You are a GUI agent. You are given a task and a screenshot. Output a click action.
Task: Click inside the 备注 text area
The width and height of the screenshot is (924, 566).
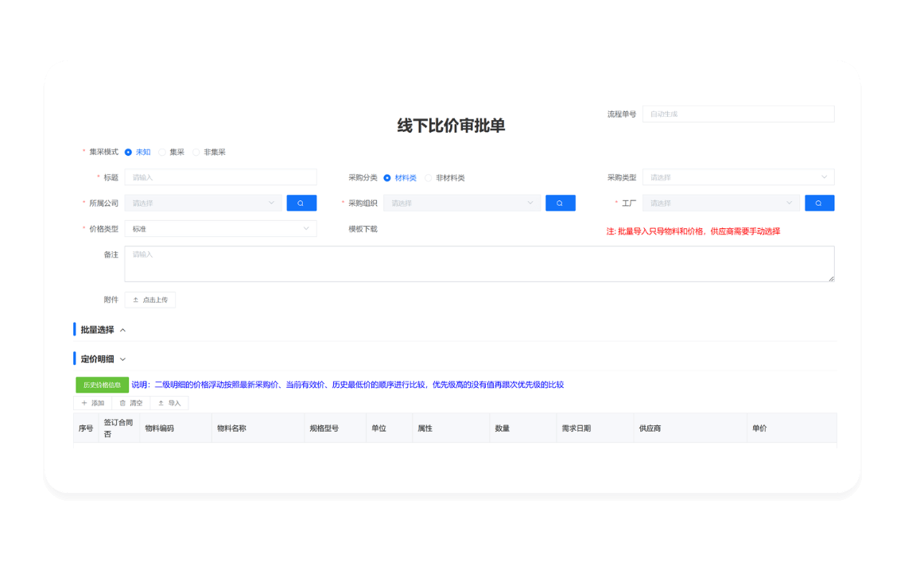[477, 262]
